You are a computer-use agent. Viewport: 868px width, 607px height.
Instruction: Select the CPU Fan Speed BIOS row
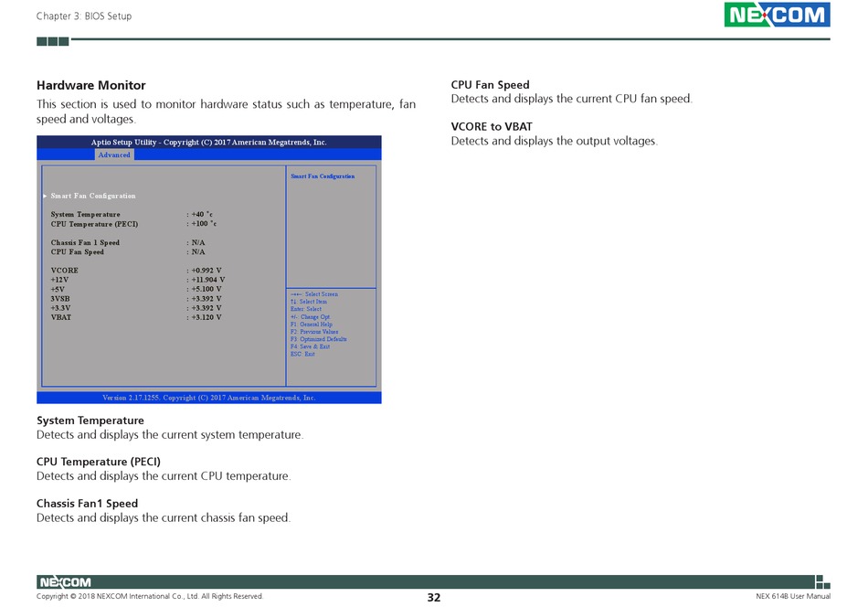tap(128, 252)
